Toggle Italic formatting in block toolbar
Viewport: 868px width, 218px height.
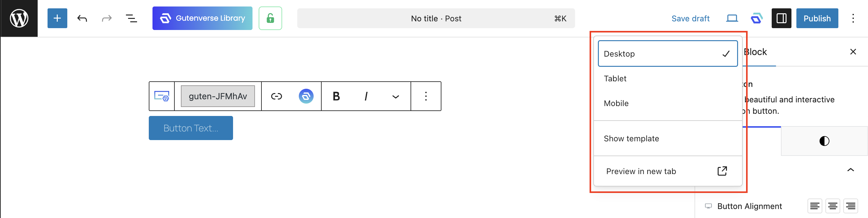(365, 96)
